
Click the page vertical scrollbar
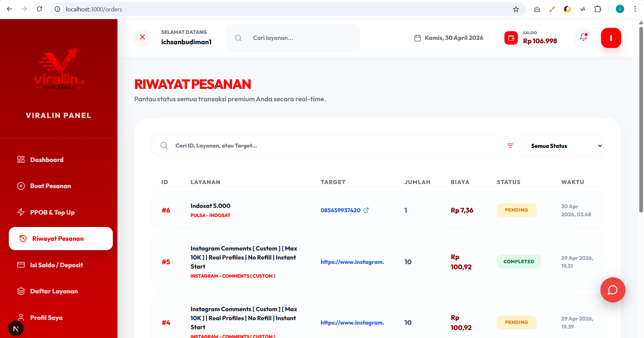[x=641, y=117]
